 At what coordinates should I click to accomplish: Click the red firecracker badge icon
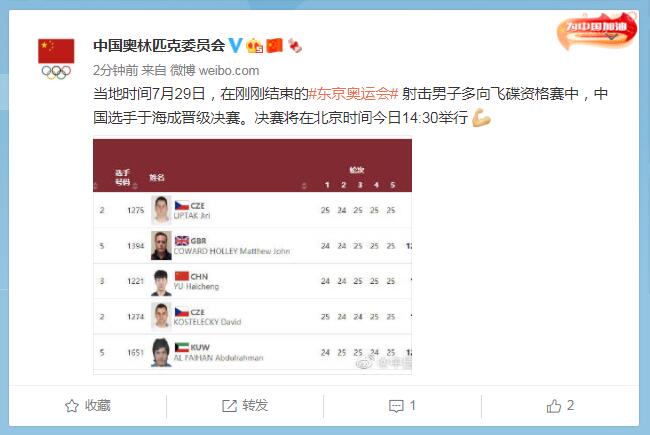coord(295,46)
